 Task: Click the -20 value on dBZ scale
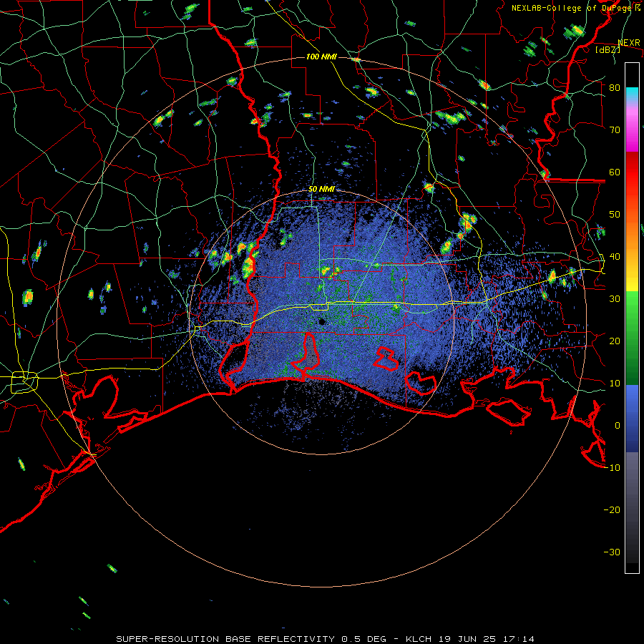pyautogui.click(x=612, y=510)
